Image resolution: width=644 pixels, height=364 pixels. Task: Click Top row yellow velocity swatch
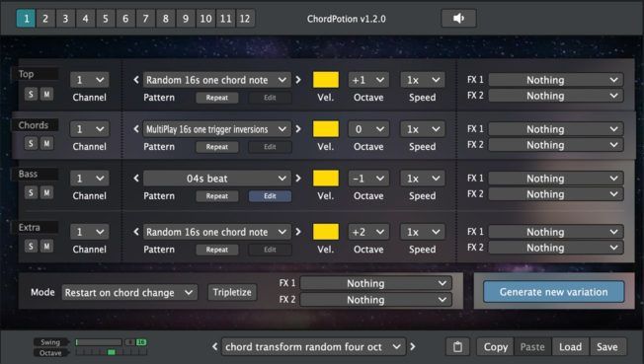click(326, 80)
